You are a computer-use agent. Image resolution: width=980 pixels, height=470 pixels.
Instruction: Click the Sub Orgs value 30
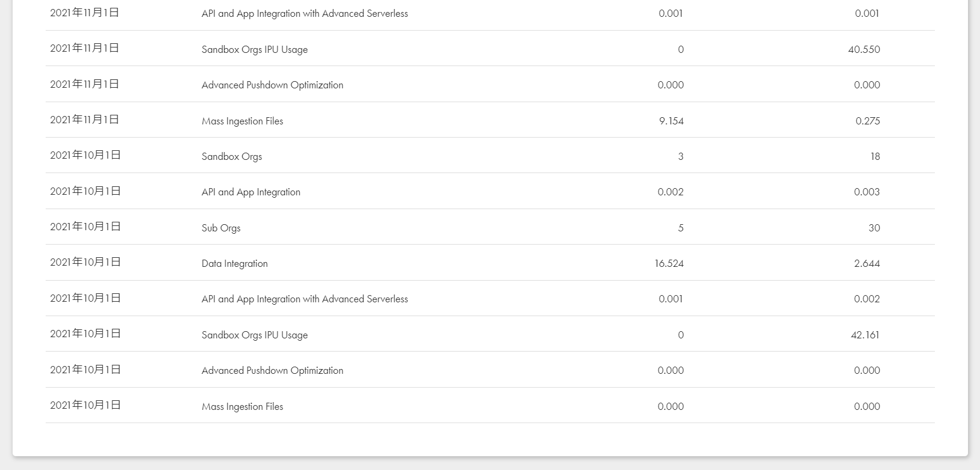(874, 228)
